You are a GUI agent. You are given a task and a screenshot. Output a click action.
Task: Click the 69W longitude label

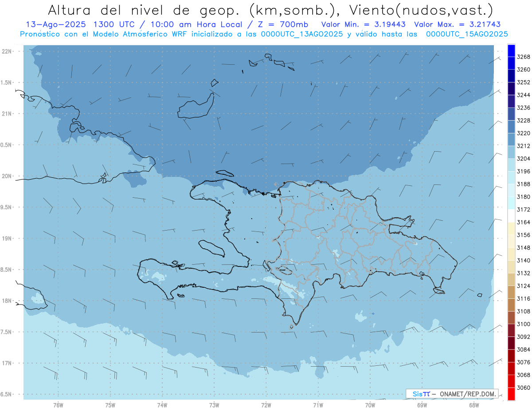[x=422, y=405]
